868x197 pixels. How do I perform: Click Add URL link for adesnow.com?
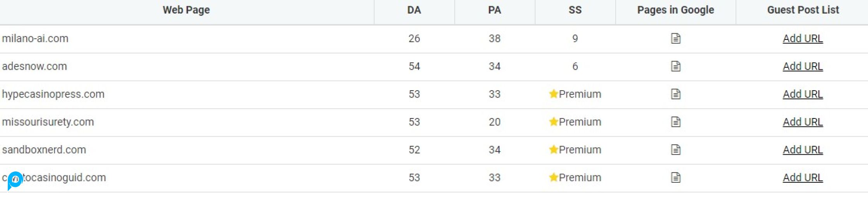pos(803,66)
